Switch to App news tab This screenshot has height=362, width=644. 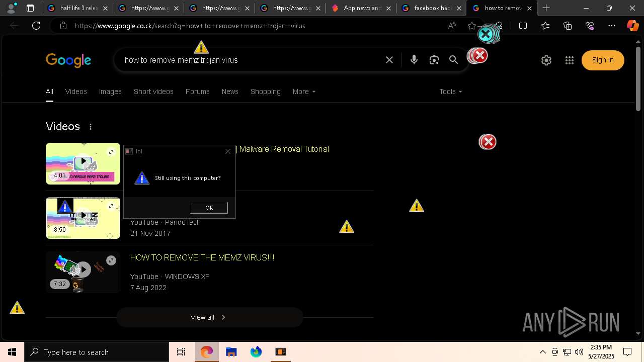point(360,8)
